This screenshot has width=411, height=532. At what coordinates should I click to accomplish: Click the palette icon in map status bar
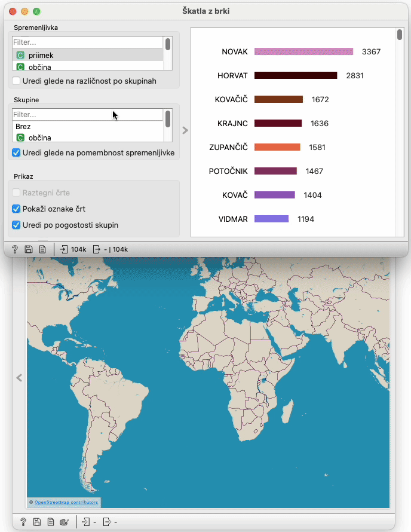(65, 522)
